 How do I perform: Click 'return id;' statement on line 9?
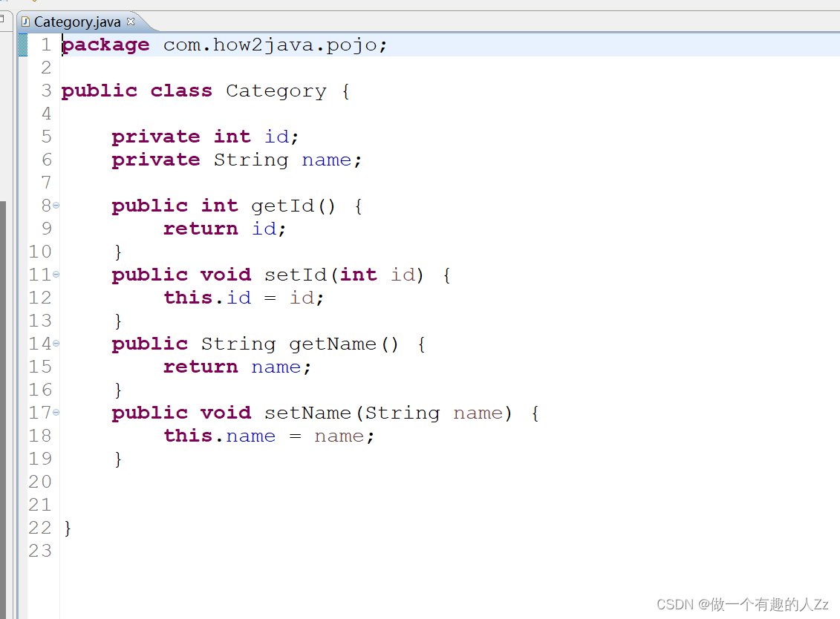click(x=224, y=229)
